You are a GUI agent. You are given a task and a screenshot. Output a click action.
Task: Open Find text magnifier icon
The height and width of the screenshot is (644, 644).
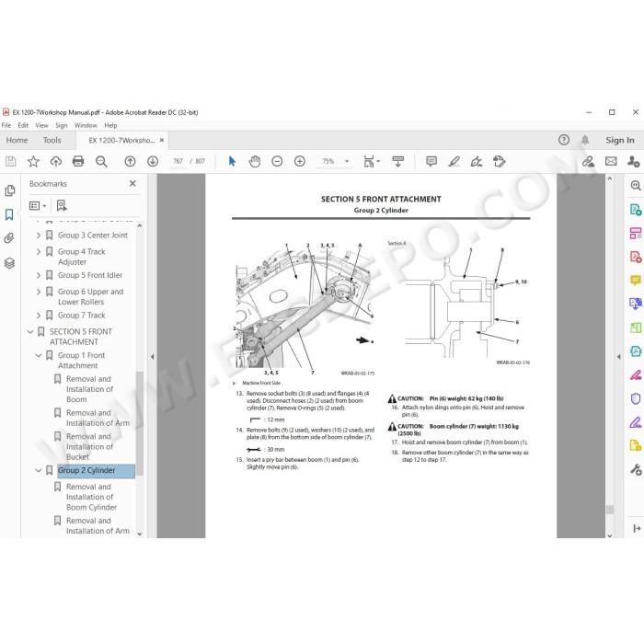(101, 161)
